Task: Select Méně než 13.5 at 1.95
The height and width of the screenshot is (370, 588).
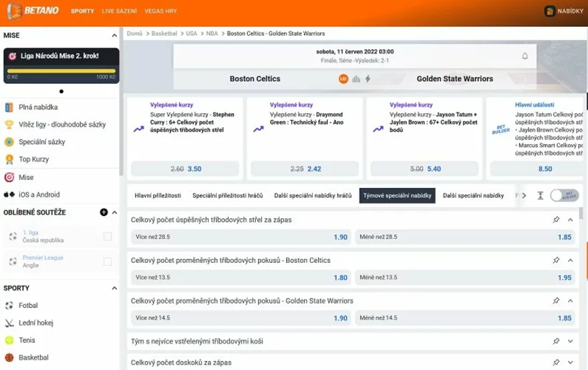Action: 465,278
